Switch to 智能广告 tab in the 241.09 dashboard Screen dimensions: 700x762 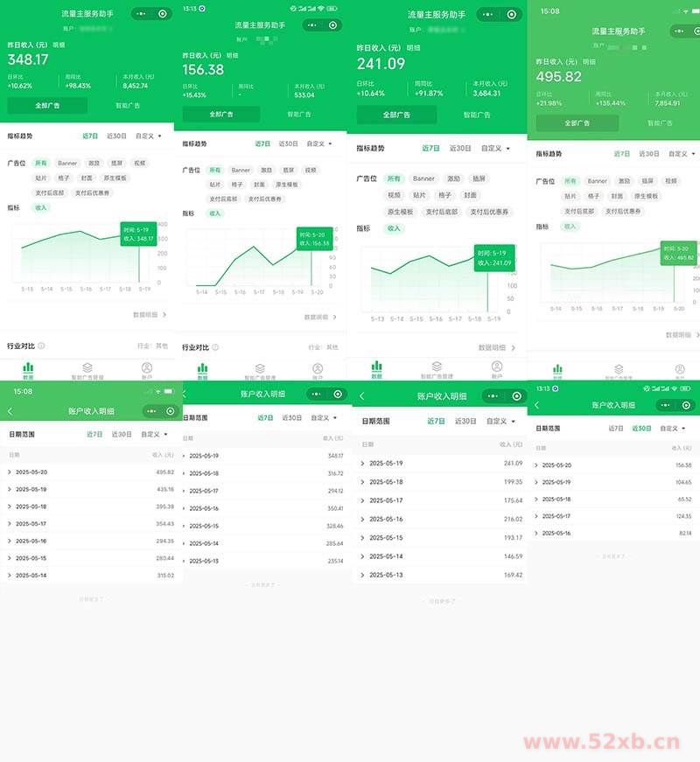point(476,115)
